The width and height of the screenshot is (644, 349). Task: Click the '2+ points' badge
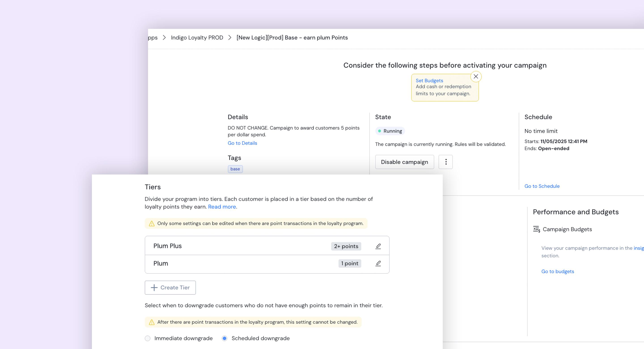346,246
